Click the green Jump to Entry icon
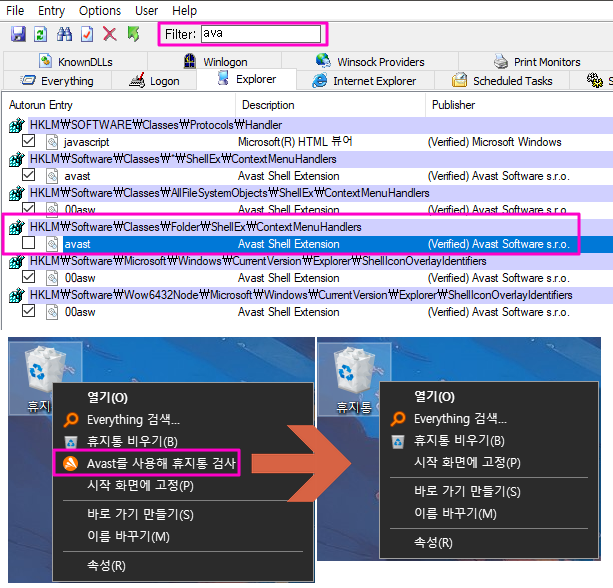Viewport: 613px width, 588px height. (x=133, y=34)
